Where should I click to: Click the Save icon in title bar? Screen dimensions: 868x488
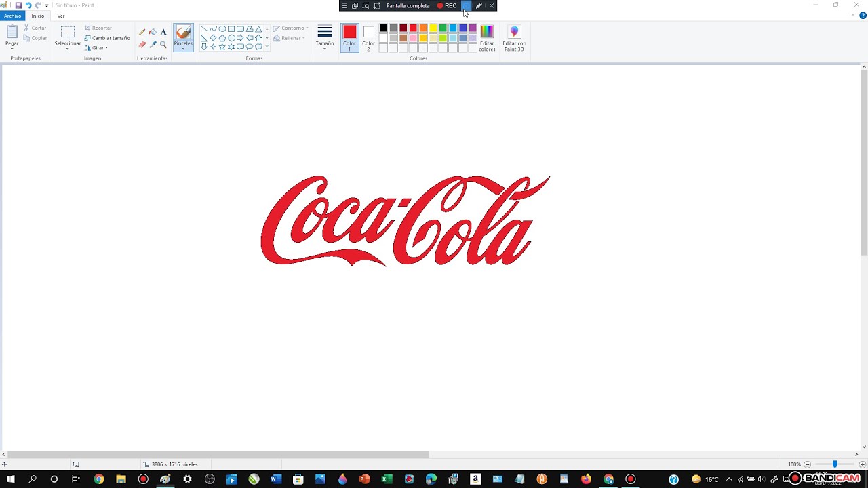pyautogui.click(x=18, y=5)
